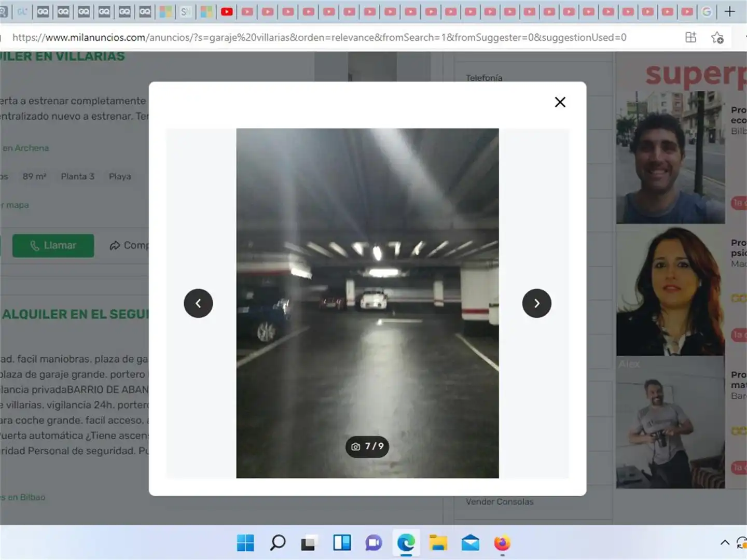Screen dimensions: 747x560
Task: Click the share arrow next to Llamar
Action: click(115, 245)
